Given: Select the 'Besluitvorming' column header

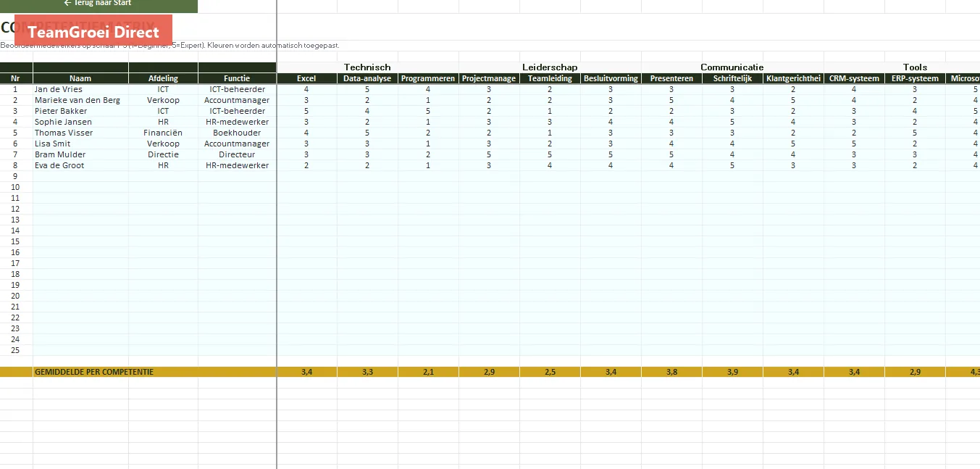Looking at the screenshot, I should coord(611,78).
